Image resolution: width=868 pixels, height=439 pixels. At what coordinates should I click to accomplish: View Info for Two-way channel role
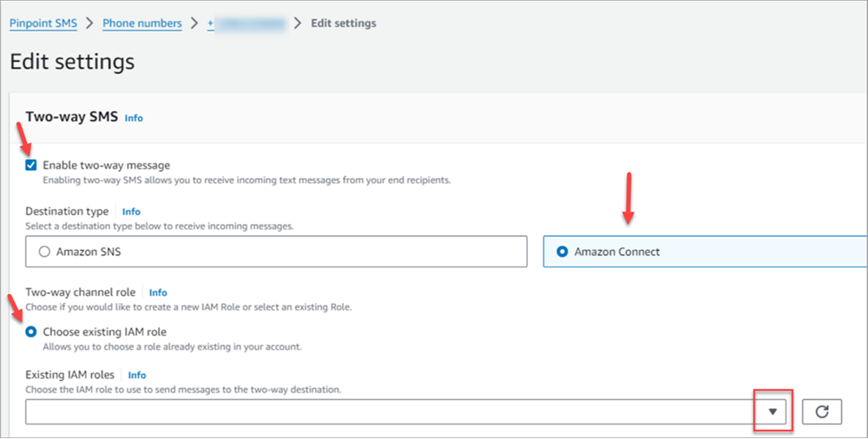point(158,292)
